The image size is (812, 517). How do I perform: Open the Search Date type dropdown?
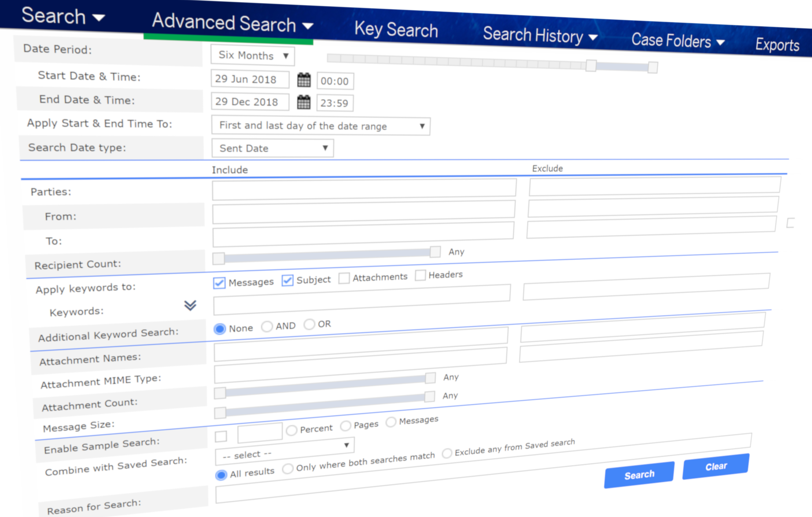tap(273, 148)
